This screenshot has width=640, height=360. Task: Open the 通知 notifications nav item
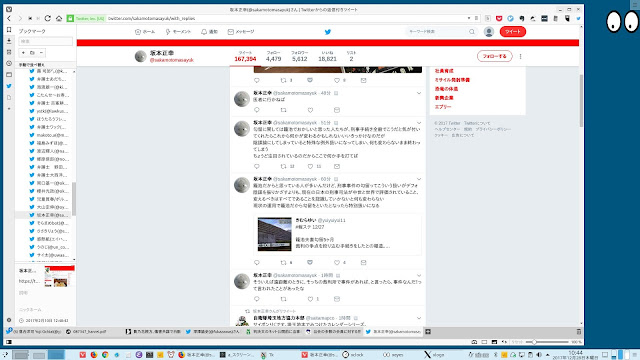[209, 32]
